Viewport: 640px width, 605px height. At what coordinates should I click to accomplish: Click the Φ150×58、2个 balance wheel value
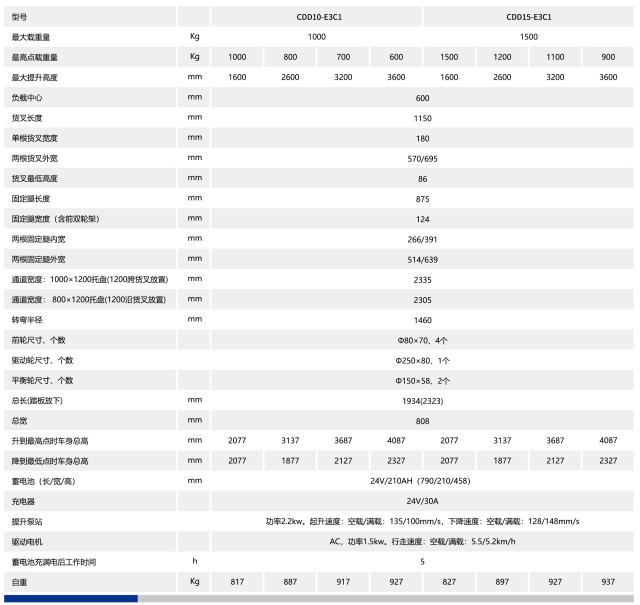coord(422,381)
